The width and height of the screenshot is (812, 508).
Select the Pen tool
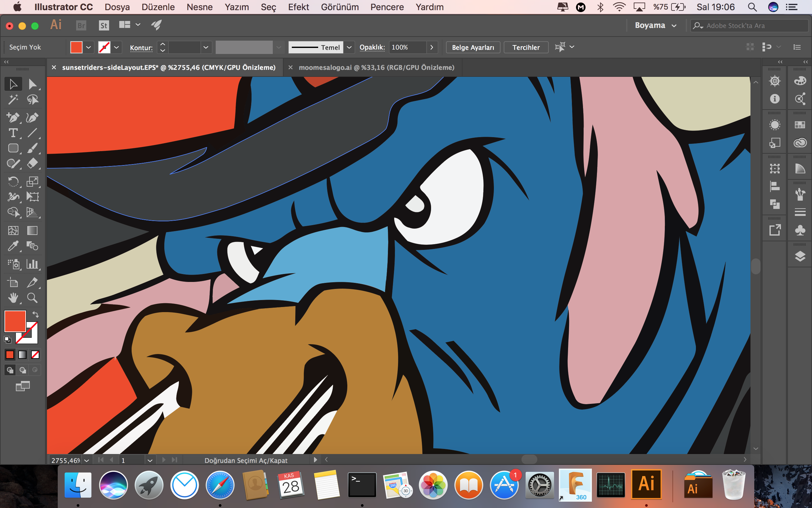(13, 117)
